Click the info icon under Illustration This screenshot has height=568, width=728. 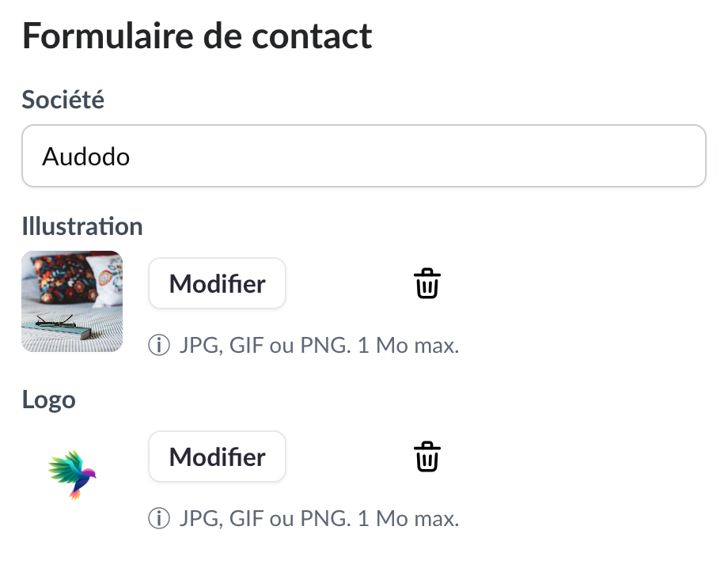point(159,346)
